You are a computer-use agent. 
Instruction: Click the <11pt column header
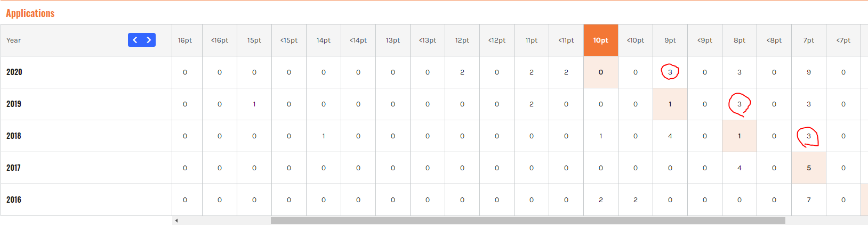[x=566, y=40]
